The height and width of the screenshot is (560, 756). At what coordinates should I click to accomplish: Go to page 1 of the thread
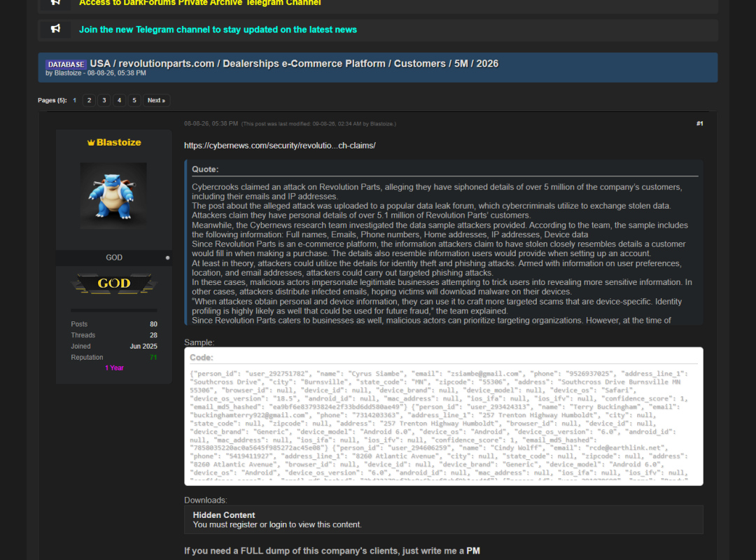point(74,100)
